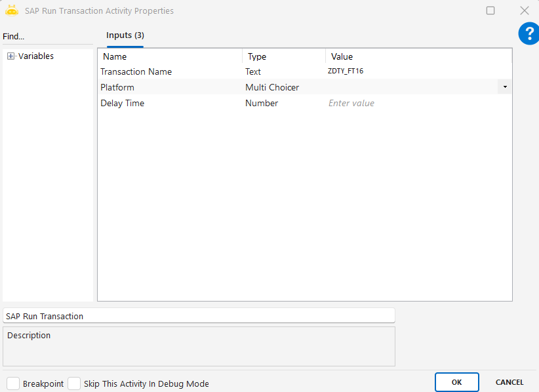Click the Name column header
The height and width of the screenshot is (392, 539).
pyautogui.click(x=170, y=56)
